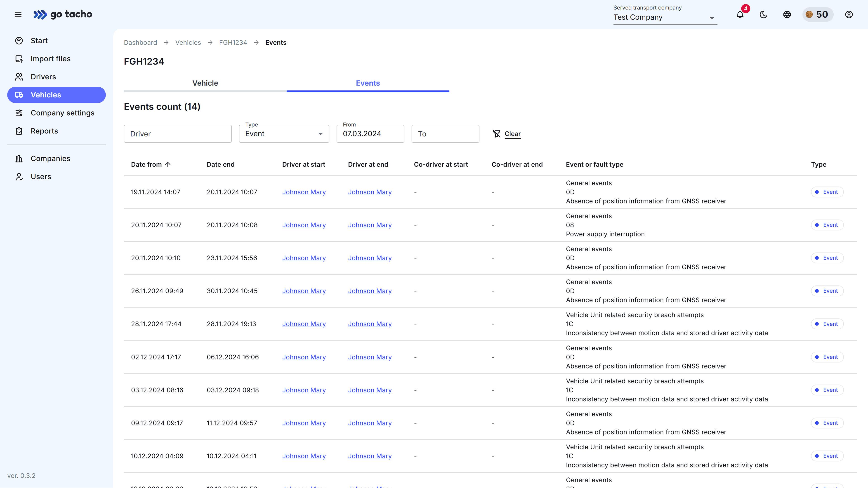The image size is (868, 488).
Task: Click the Start gauge icon
Action: [x=19, y=41]
